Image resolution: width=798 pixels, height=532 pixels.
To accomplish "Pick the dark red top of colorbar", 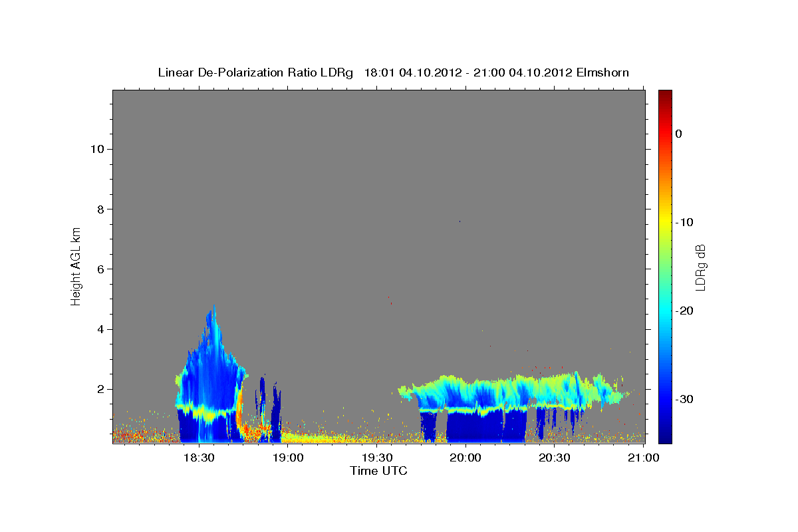I will [665, 95].
